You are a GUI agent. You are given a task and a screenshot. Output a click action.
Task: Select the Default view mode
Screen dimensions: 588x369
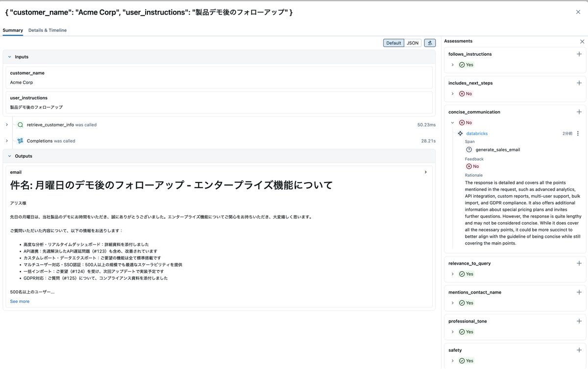point(393,43)
